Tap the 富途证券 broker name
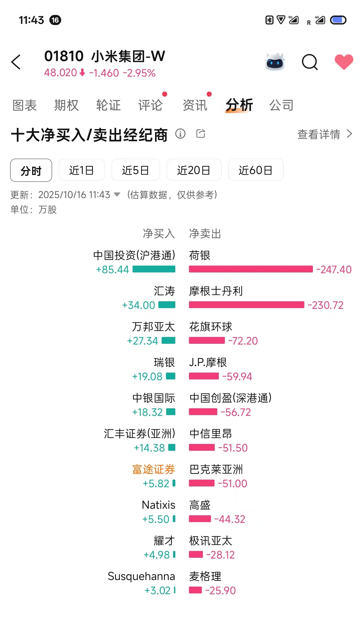Viewport: 364px width, 620px height. point(154,469)
